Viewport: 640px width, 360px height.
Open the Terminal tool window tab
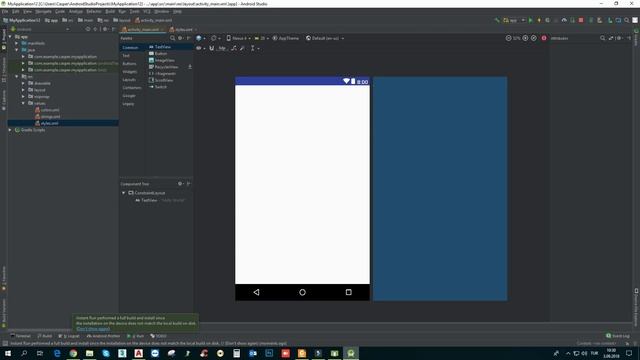click(x=21, y=336)
